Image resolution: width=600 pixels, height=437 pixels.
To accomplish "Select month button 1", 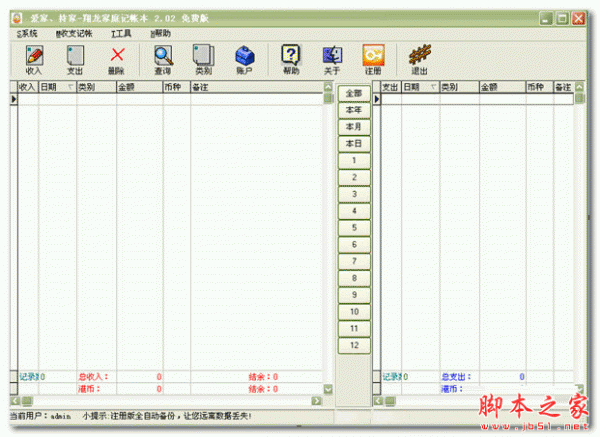I will pyautogui.click(x=354, y=161).
